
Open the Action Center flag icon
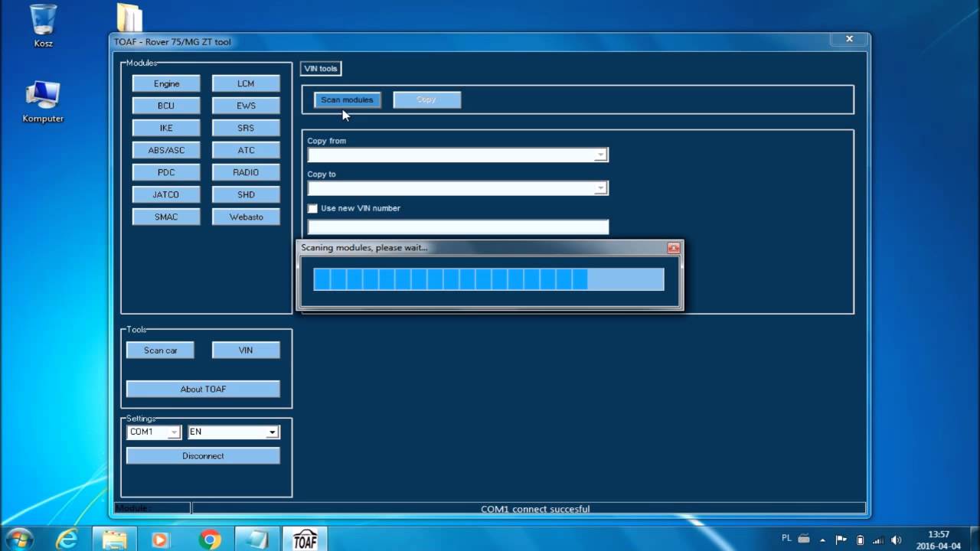[841, 539]
